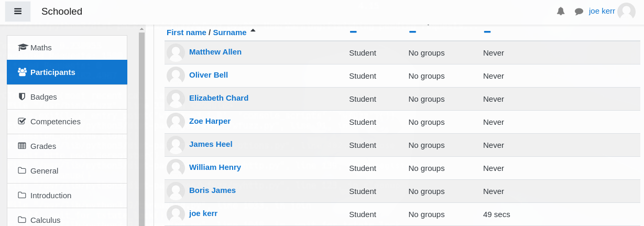Open the Introduction section
The image size is (644, 226).
67,195
